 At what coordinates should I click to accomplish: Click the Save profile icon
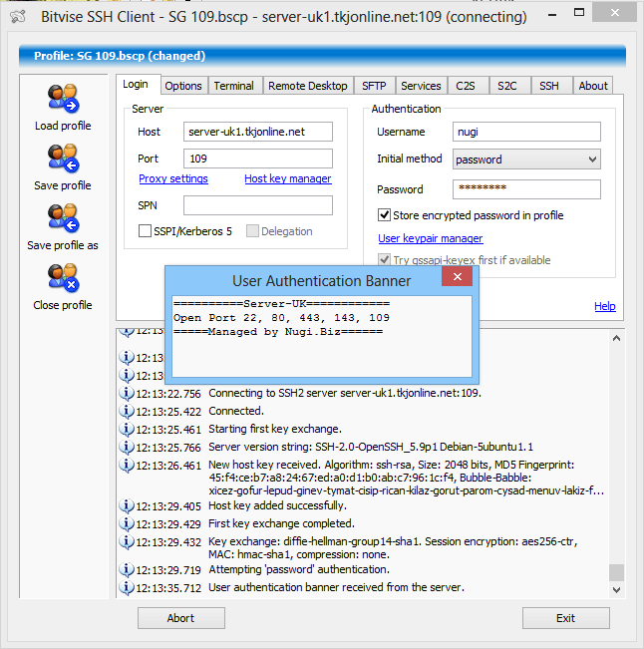[63, 159]
